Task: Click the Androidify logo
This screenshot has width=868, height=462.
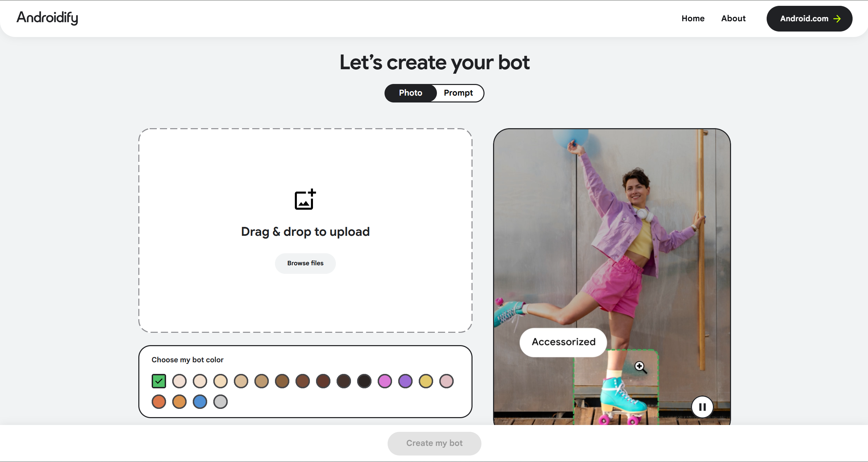Action: click(x=47, y=18)
